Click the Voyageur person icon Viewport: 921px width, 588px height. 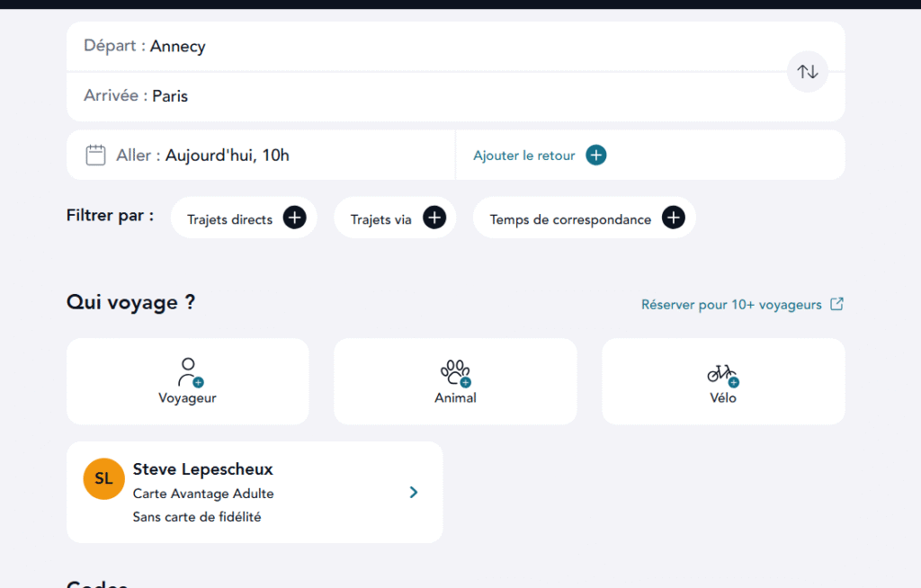(188, 371)
